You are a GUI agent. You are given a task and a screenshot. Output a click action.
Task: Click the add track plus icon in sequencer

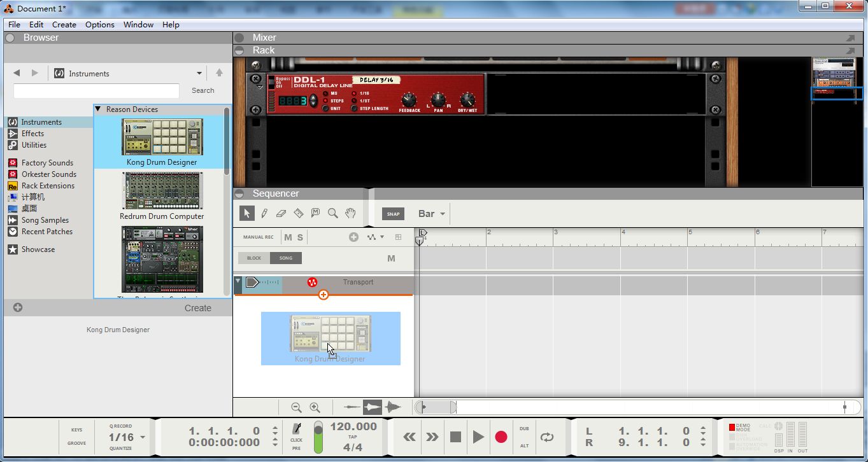coord(353,237)
